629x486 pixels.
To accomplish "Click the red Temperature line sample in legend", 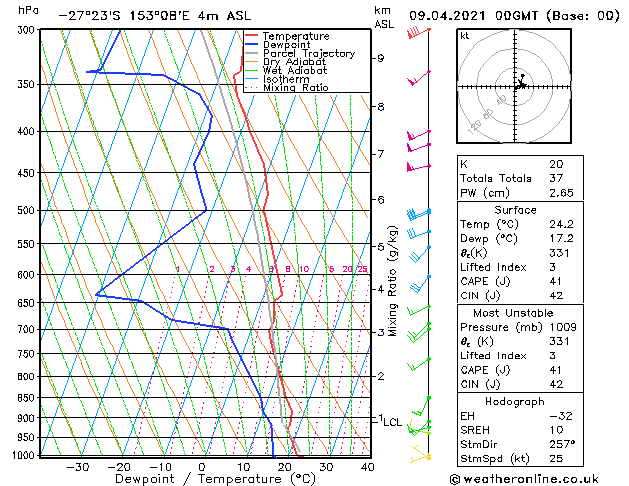I will (x=252, y=36).
